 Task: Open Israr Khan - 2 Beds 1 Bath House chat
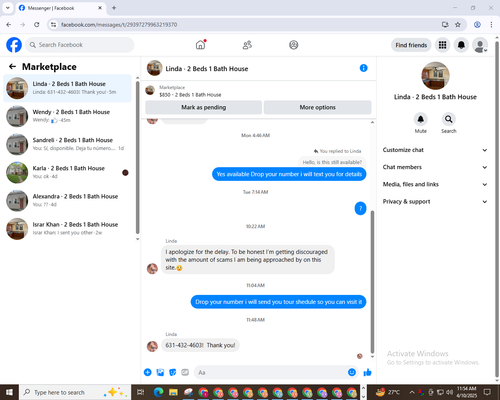[x=68, y=229]
